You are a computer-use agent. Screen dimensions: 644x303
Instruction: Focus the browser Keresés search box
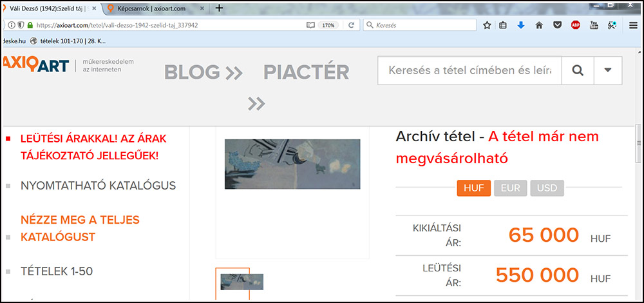click(420, 25)
